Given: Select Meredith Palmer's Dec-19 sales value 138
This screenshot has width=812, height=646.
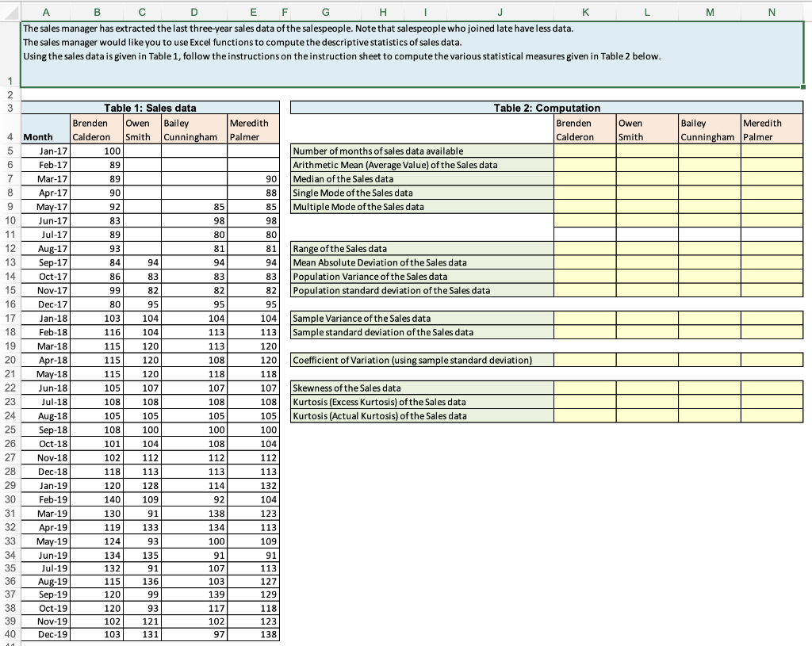Looking at the screenshot, I should [x=253, y=634].
